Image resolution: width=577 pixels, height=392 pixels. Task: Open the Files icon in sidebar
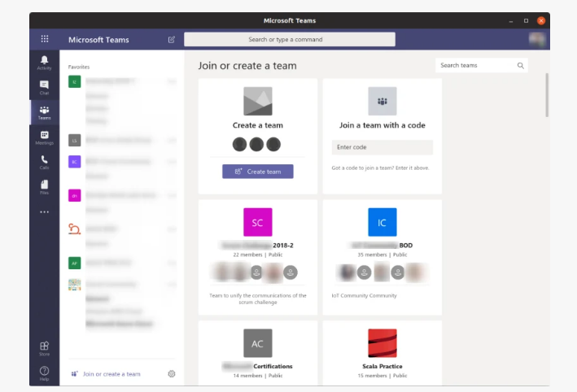click(x=44, y=187)
